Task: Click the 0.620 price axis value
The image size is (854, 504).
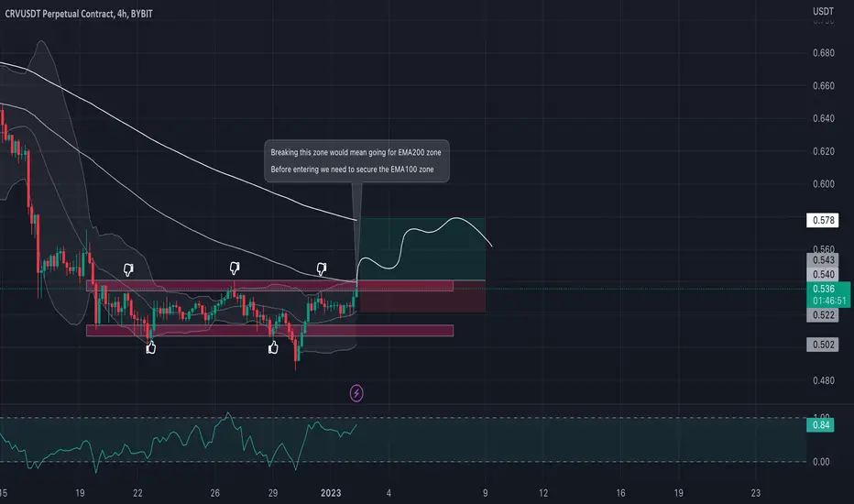Action: click(x=823, y=151)
